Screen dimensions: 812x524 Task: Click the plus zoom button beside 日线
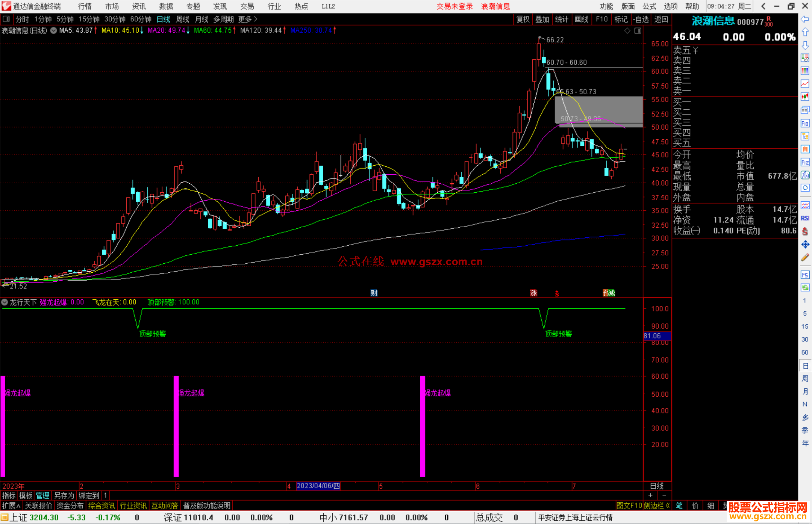coord(650,495)
